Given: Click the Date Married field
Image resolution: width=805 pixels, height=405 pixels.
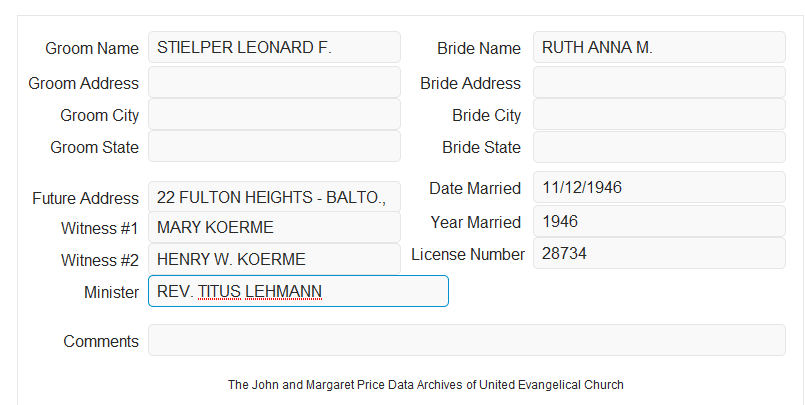Looking at the screenshot, I should [659, 187].
